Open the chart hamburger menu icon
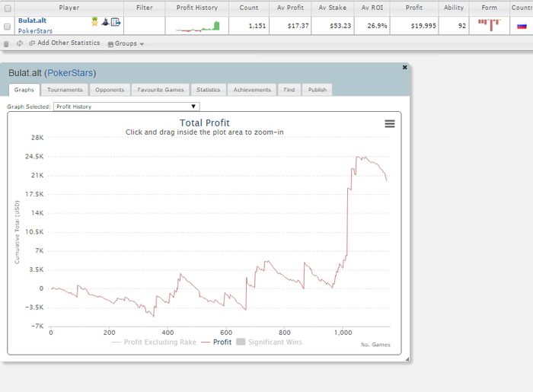Image resolution: width=533 pixels, height=392 pixels. [x=390, y=123]
